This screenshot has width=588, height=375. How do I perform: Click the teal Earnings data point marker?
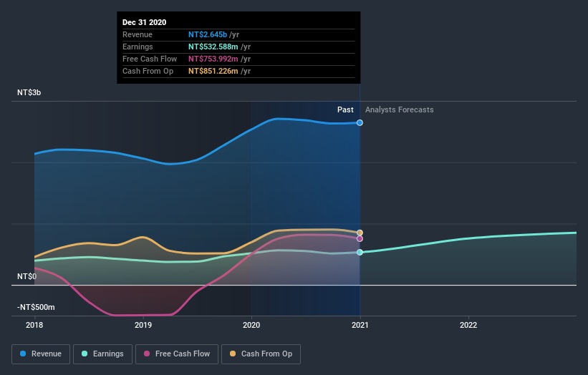[x=360, y=253]
